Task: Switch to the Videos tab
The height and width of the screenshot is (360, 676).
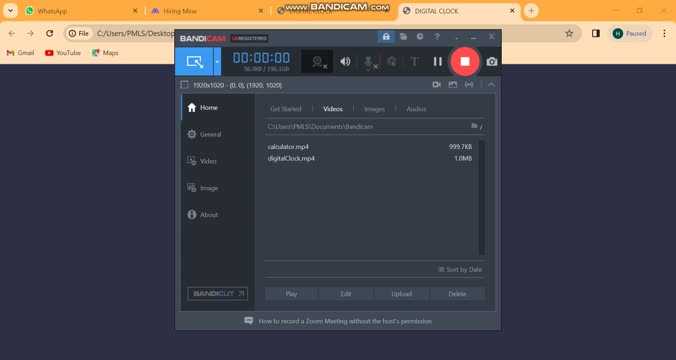Action: click(x=333, y=109)
